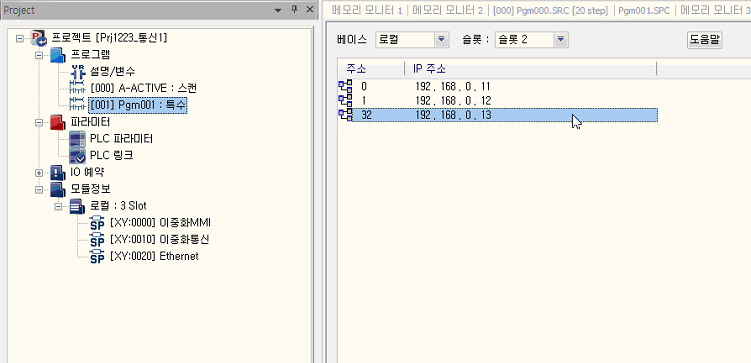This screenshot has height=363, width=751.
Task: Click the PLC 파라미터 icon
Action: (77, 139)
